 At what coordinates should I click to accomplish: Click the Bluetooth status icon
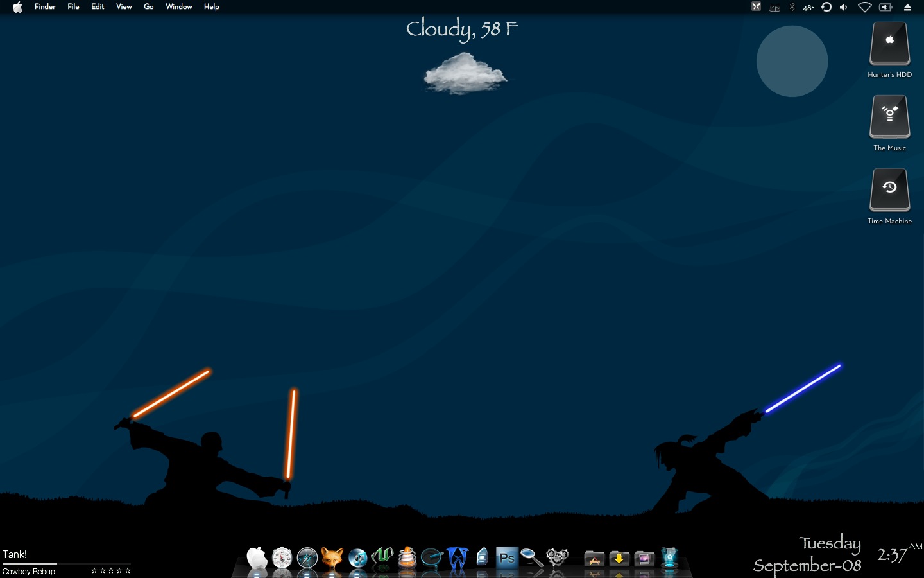(x=792, y=7)
